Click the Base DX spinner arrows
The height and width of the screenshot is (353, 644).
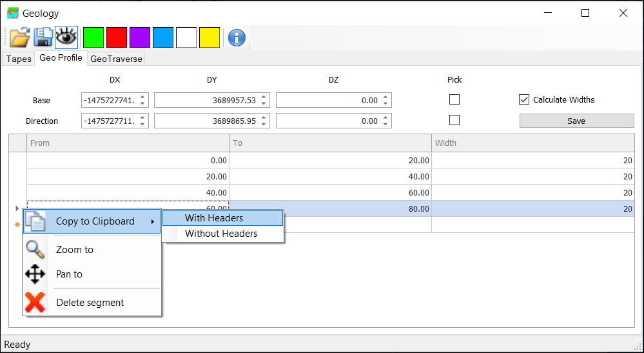[x=142, y=101]
